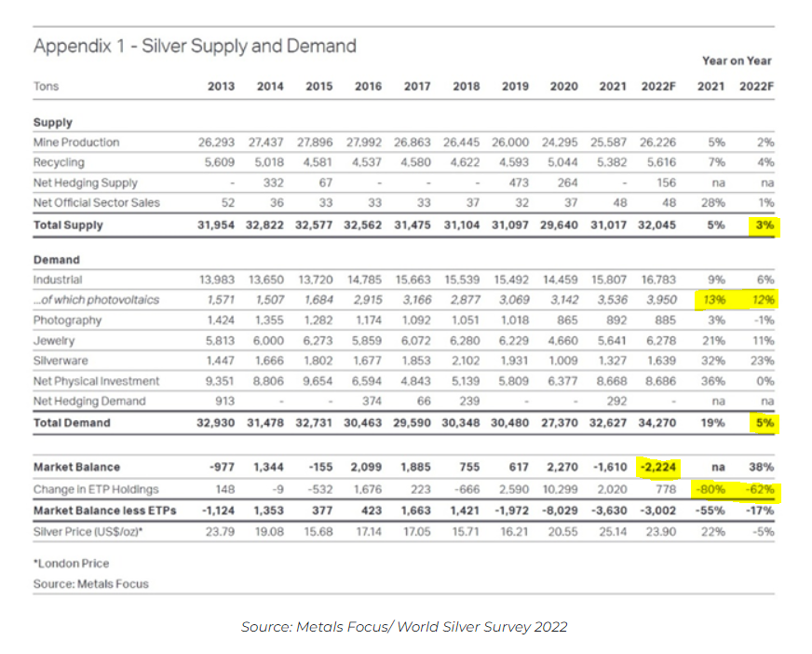Click Market Balance 2020 value 2,270
812x654 pixels.
(x=562, y=467)
